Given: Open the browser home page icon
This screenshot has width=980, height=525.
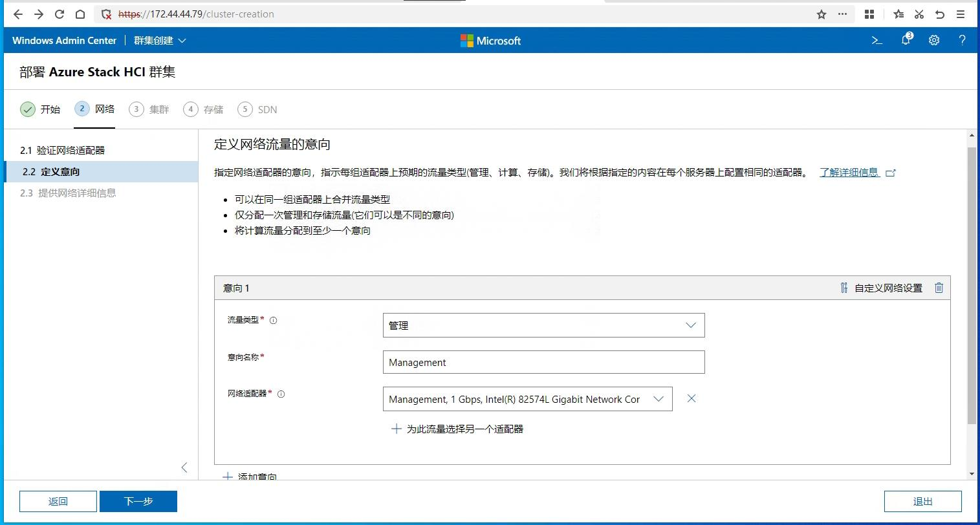Looking at the screenshot, I should tap(80, 14).
